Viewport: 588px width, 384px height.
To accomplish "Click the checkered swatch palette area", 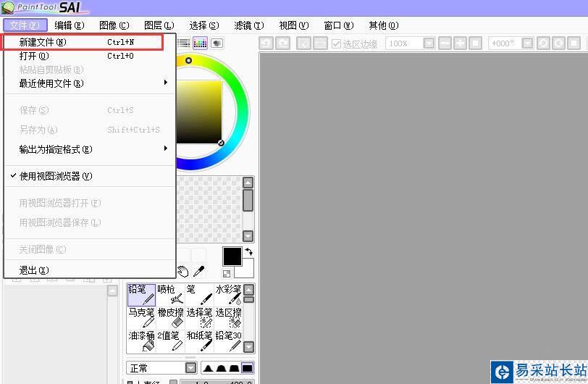I will 209,209.
